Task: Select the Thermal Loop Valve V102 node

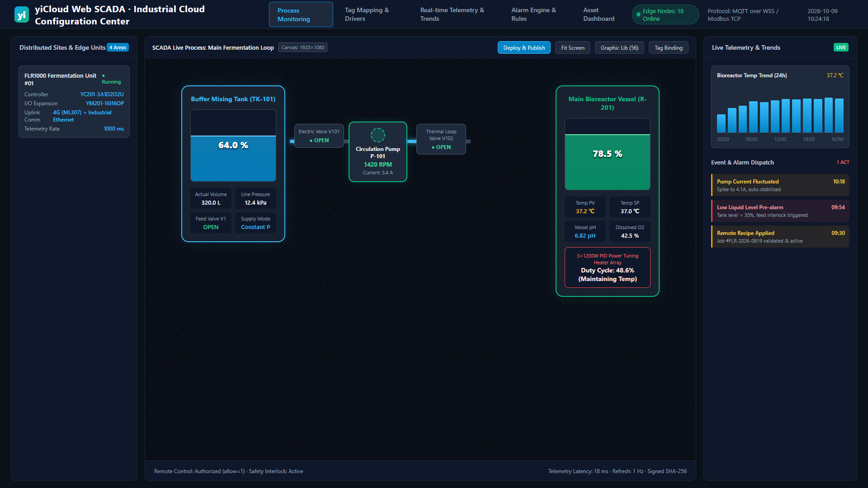Action: click(441, 139)
